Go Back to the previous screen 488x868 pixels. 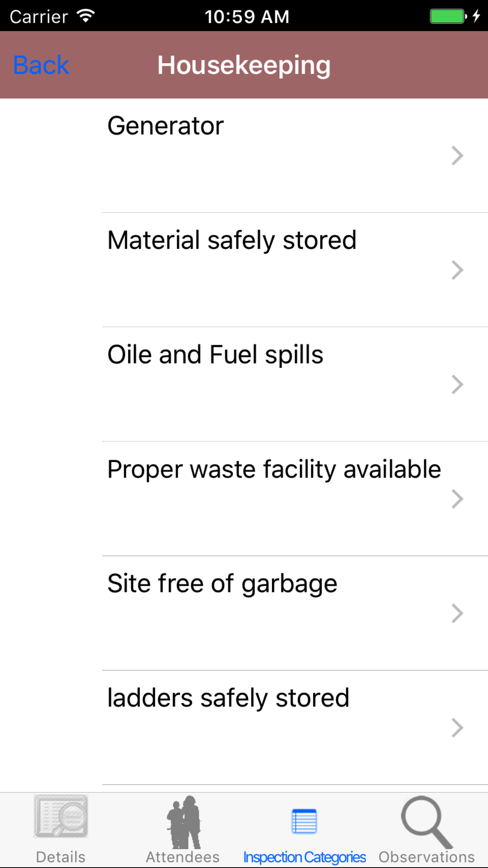(x=41, y=65)
